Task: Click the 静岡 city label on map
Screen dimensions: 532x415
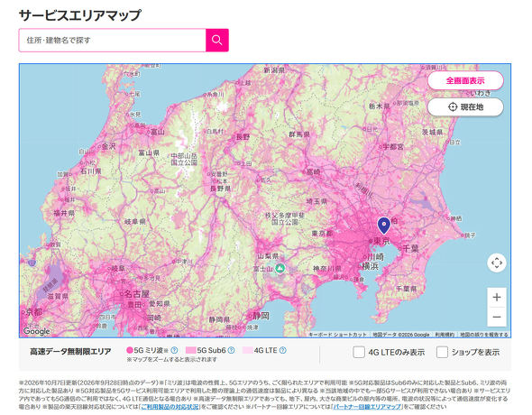Action: [261, 316]
